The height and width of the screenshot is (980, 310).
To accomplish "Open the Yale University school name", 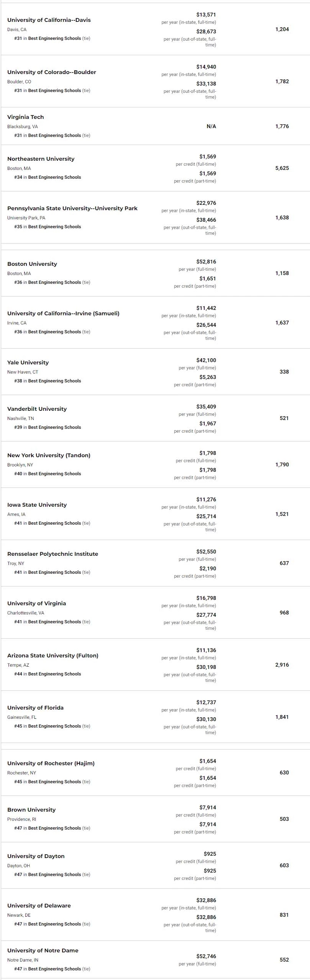I will coord(28,362).
